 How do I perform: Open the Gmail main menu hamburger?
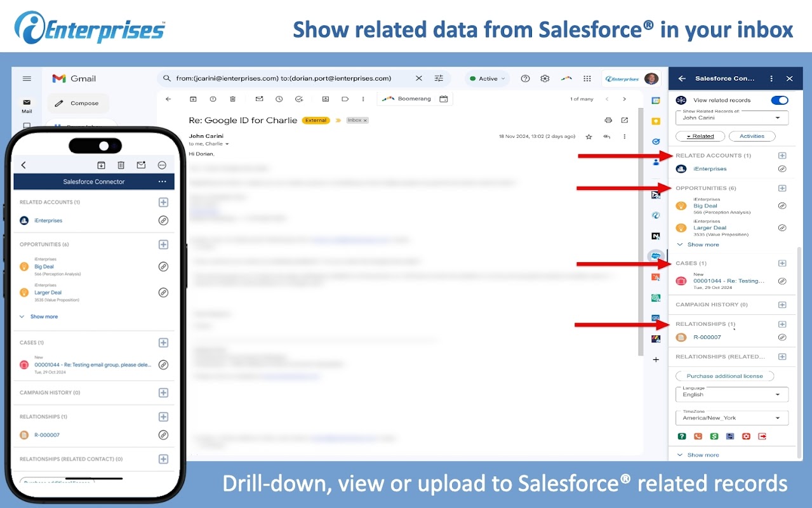tap(27, 79)
